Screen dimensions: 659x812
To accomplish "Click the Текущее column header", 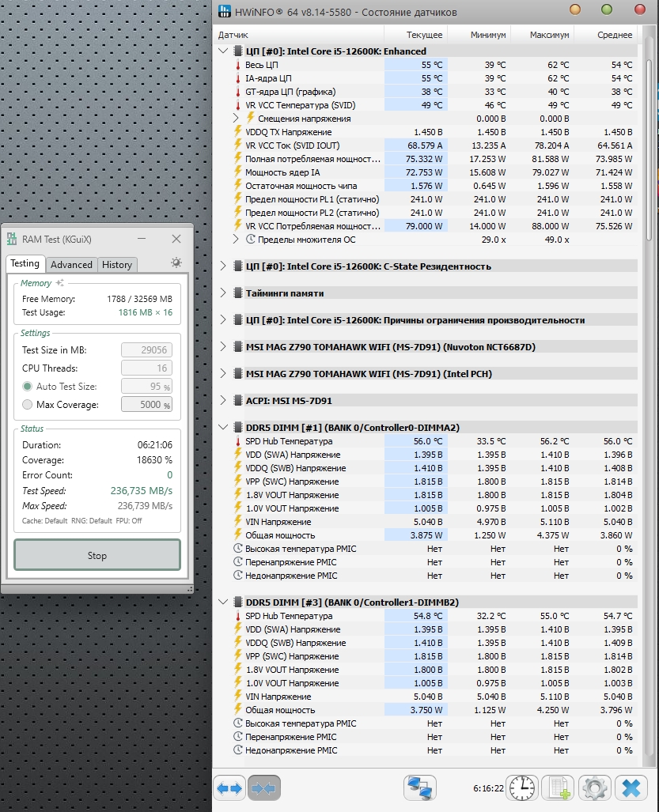I will point(415,35).
